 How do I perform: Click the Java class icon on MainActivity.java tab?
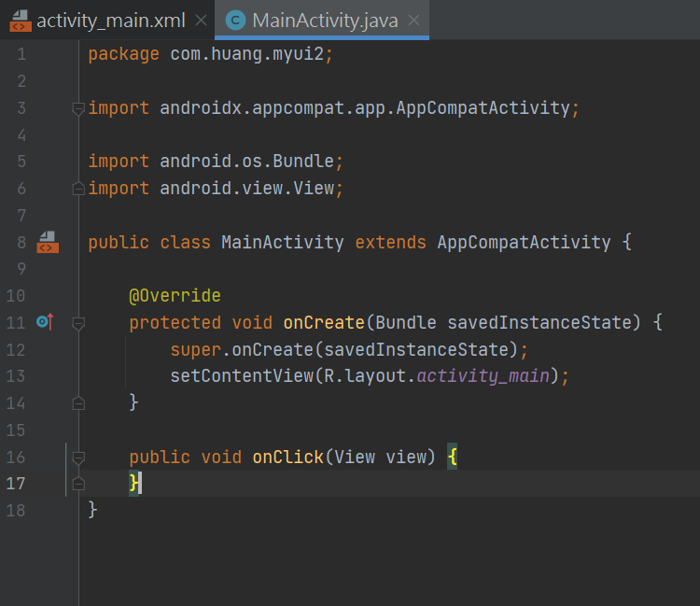(x=235, y=21)
